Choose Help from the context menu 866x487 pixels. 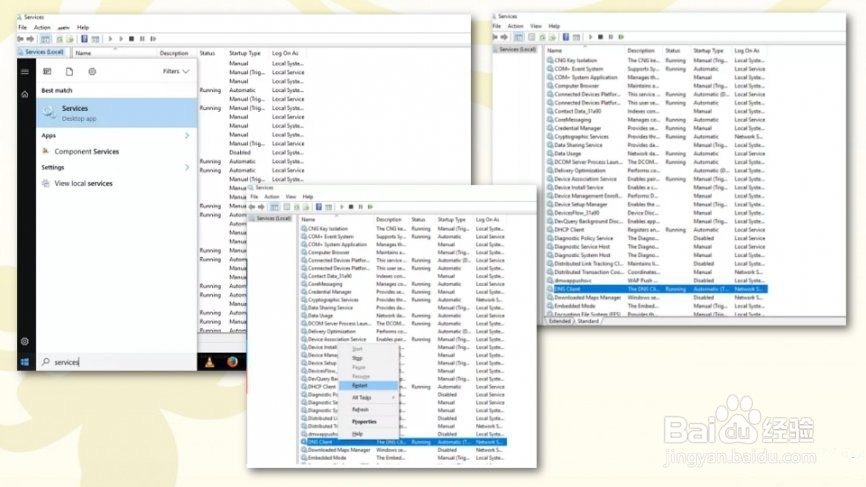357,434
